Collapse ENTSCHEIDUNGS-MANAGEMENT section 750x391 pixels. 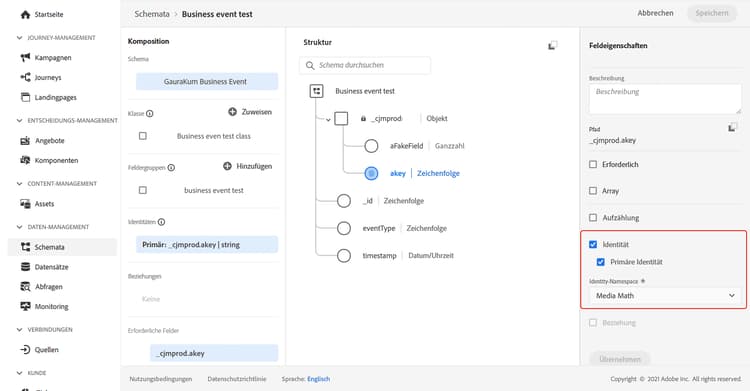coord(19,121)
